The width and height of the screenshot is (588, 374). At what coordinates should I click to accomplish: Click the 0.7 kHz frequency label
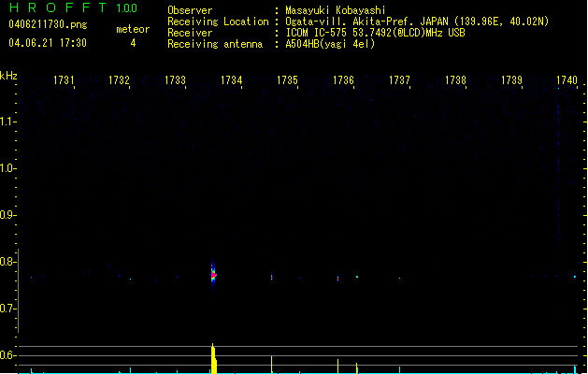pos(7,309)
